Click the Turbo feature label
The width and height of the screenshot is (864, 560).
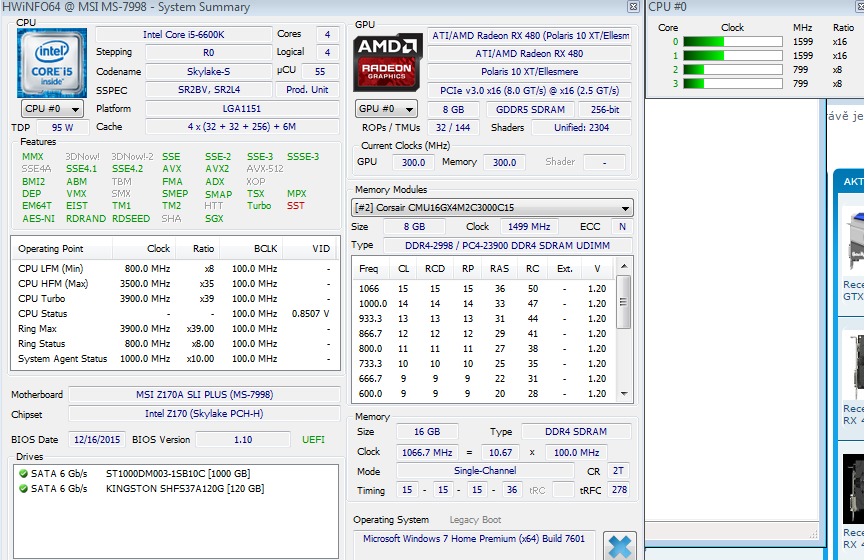tap(259, 206)
